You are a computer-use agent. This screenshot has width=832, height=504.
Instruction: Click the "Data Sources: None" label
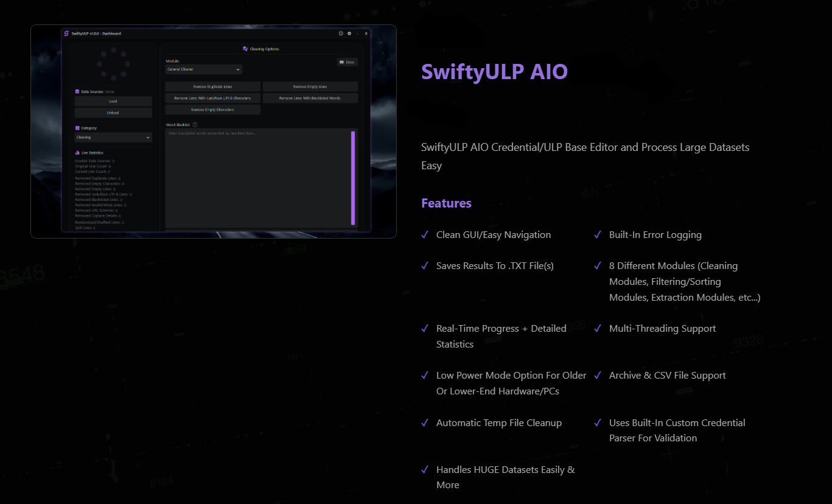tap(97, 91)
